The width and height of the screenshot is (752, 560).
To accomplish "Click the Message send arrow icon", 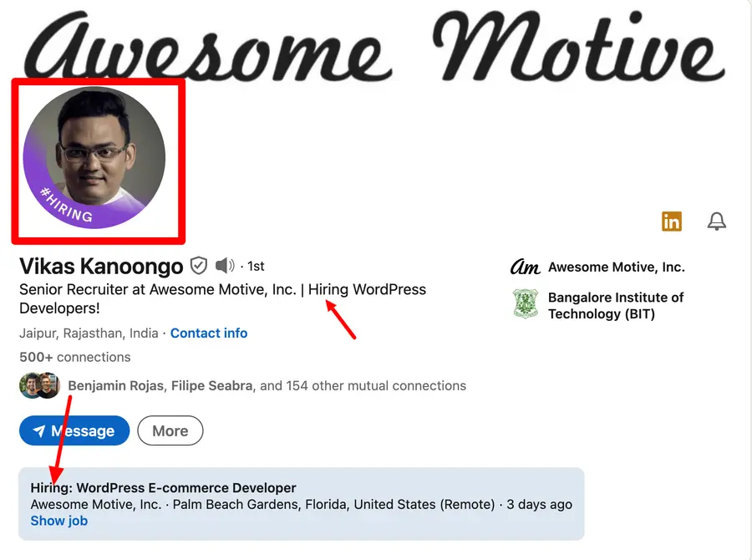I will point(38,430).
